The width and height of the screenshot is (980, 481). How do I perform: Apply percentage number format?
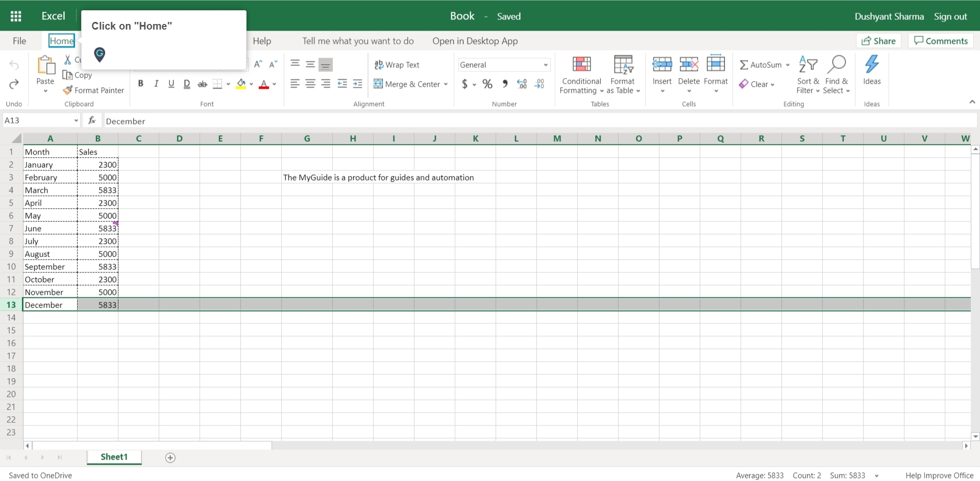point(487,84)
